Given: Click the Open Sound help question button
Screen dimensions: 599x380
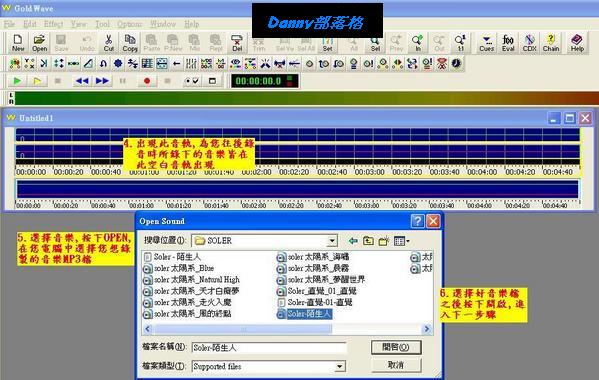Looking at the screenshot, I should click(x=417, y=221).
